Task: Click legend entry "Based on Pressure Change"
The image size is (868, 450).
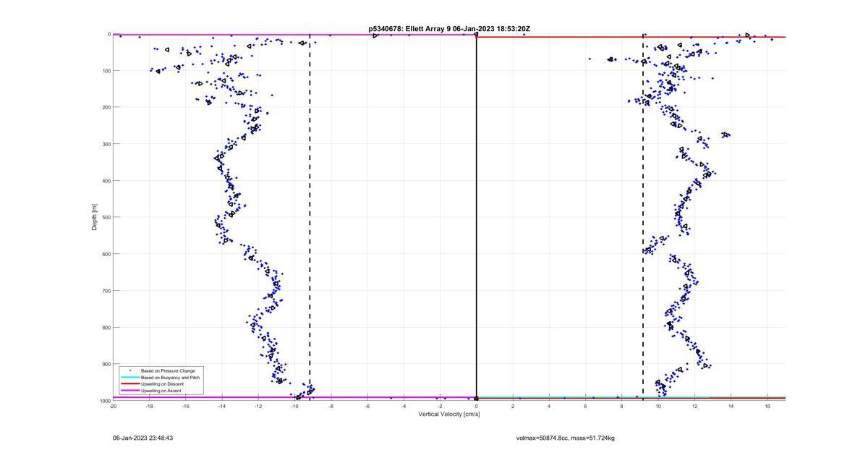Action: (168, 371)
